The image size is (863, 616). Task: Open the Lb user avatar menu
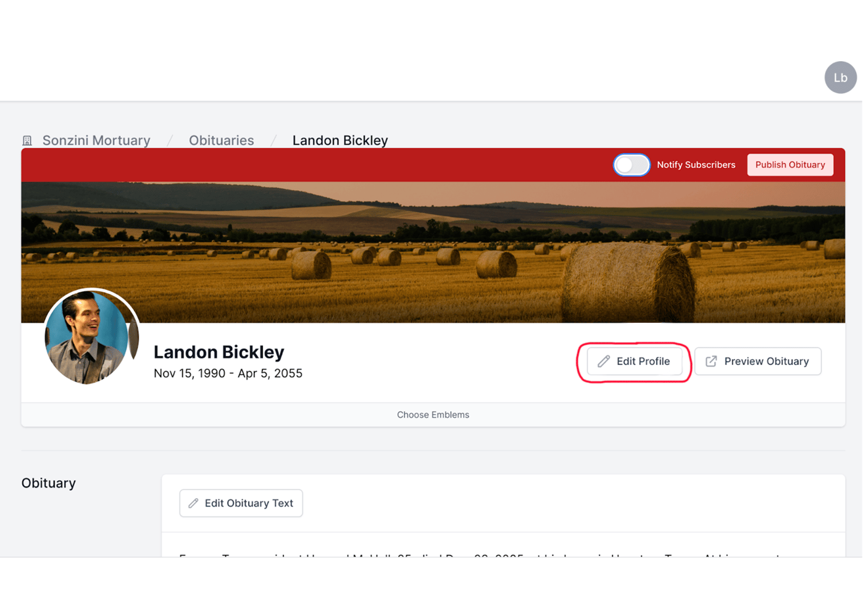point(840,78)
